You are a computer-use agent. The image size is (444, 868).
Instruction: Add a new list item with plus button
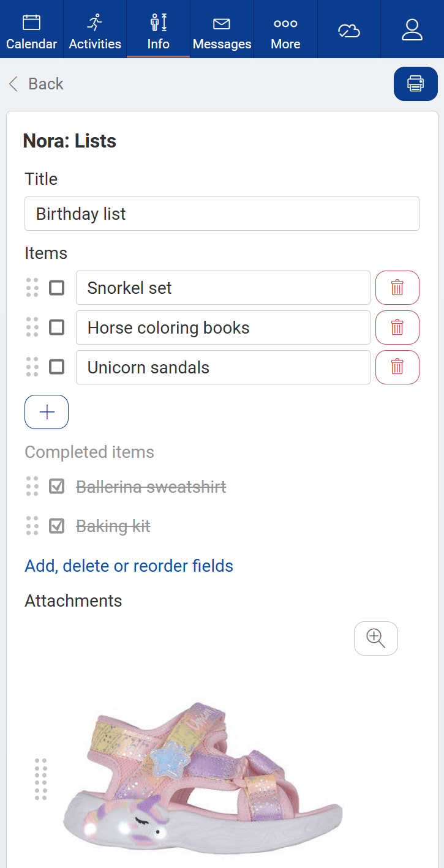coord(47,412)
